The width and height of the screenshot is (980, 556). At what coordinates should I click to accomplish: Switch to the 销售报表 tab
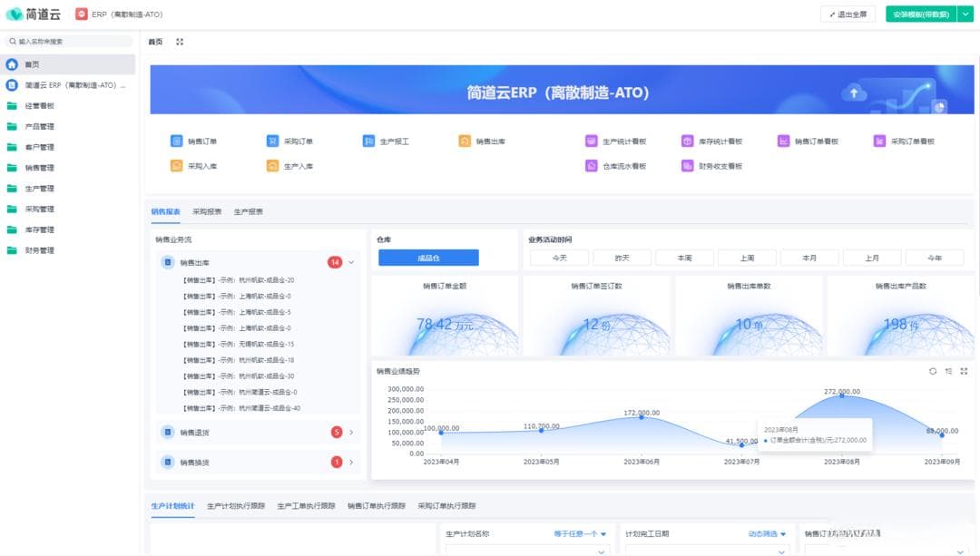click(166, 211)
